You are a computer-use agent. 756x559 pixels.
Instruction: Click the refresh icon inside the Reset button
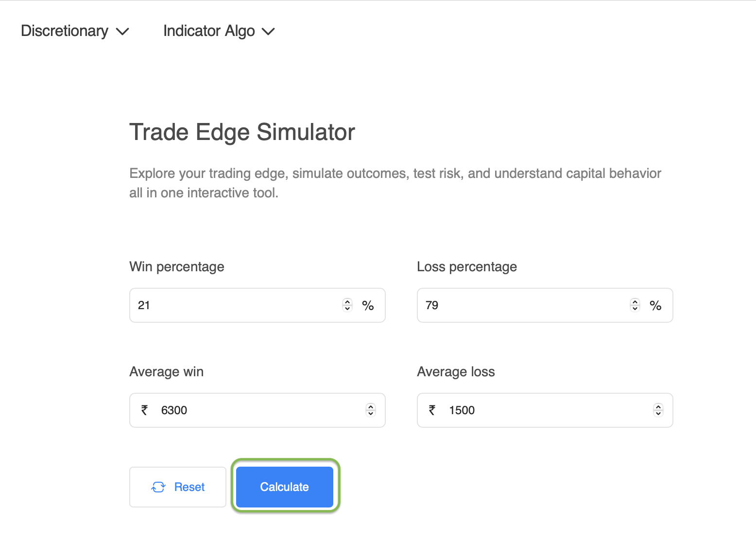click(x=158, y=487)
